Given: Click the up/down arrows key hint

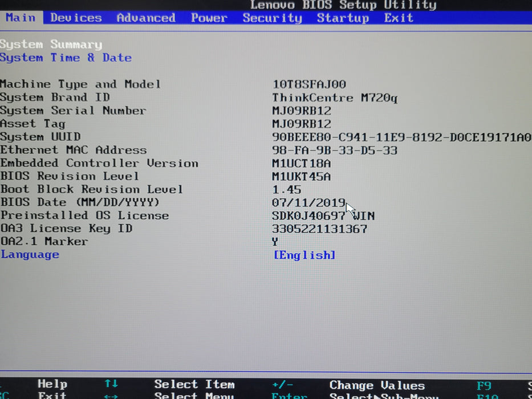Looking at the screenshot, I should (111, 384).
